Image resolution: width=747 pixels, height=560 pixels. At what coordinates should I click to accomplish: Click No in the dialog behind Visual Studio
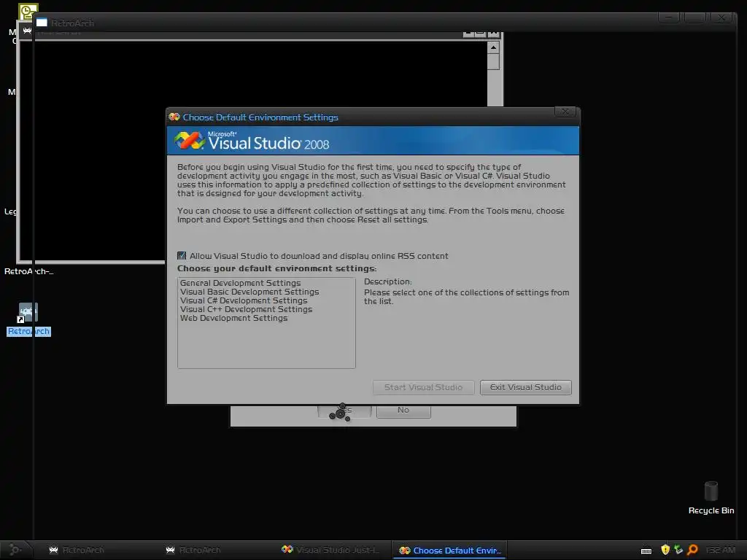pyautogui.click(x=403, y=410)
